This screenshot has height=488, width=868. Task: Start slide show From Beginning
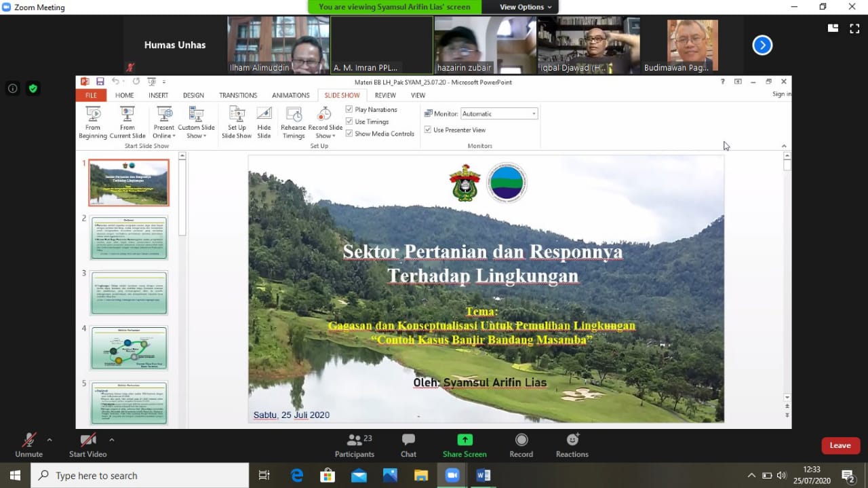93,123
